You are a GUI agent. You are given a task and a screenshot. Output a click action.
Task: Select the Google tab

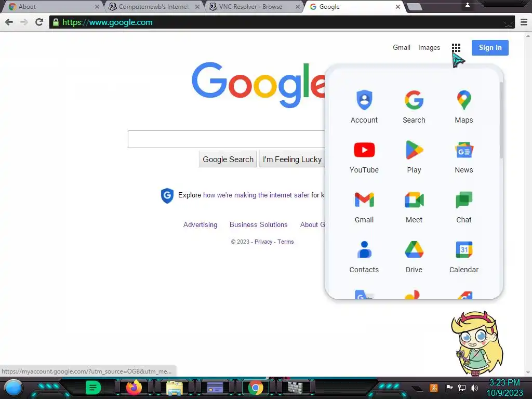[x=353, y=7]
